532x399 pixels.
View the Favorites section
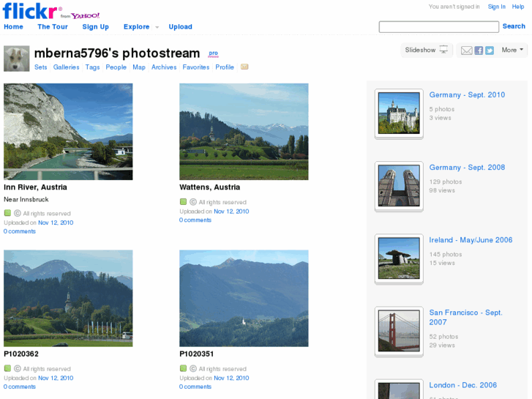[196, 67]
